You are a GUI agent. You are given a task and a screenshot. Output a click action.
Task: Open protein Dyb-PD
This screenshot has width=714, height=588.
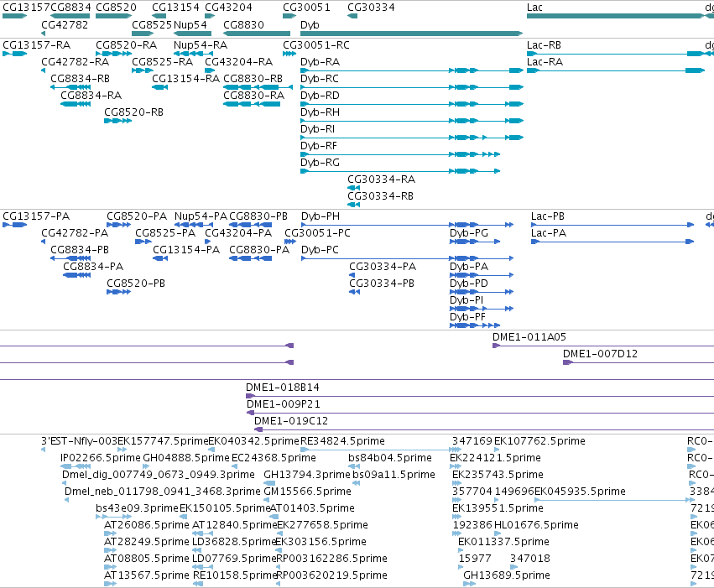pos(469,284)
